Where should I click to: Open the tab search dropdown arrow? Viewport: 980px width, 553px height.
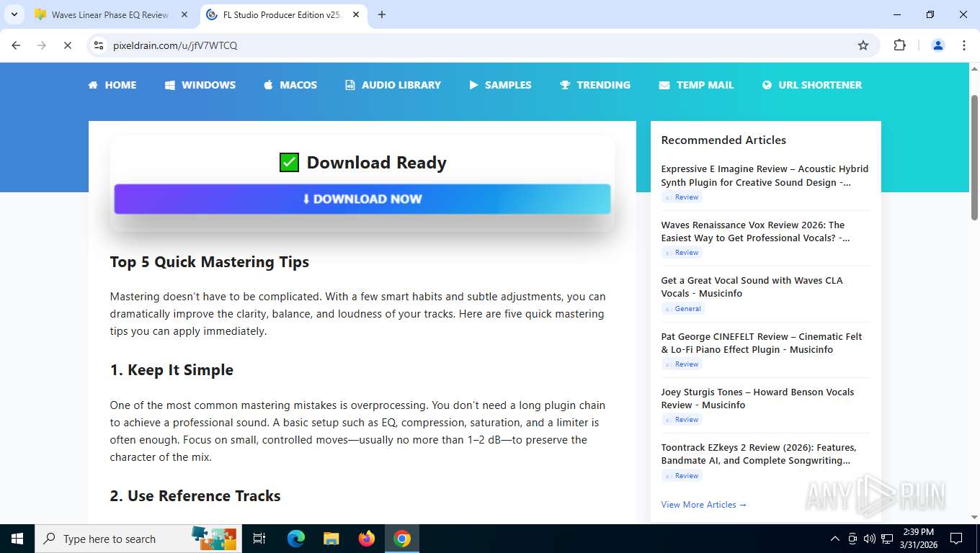click(14, 14)
